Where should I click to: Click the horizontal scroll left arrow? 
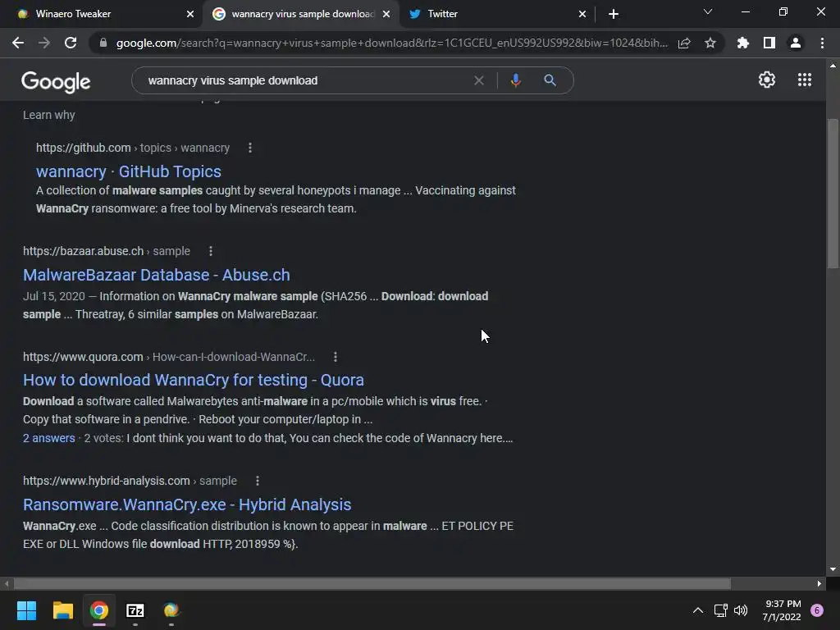pos(7,583)
